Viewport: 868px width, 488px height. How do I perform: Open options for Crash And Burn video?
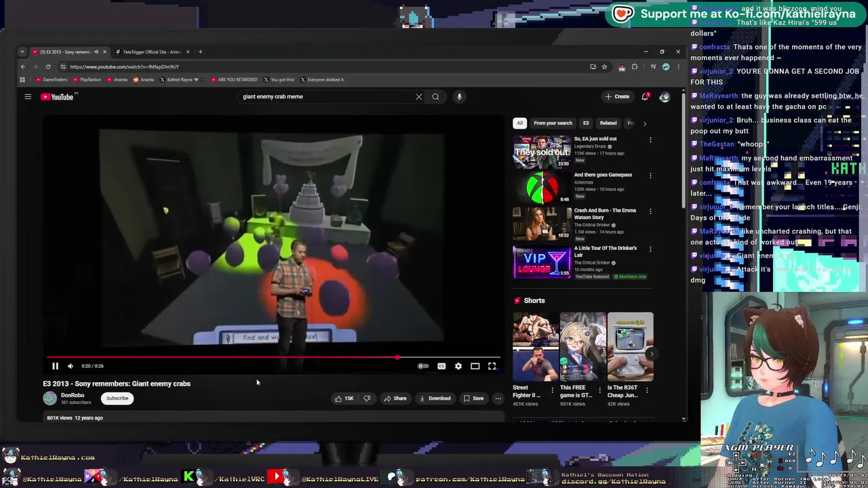(x=650, y=212)
